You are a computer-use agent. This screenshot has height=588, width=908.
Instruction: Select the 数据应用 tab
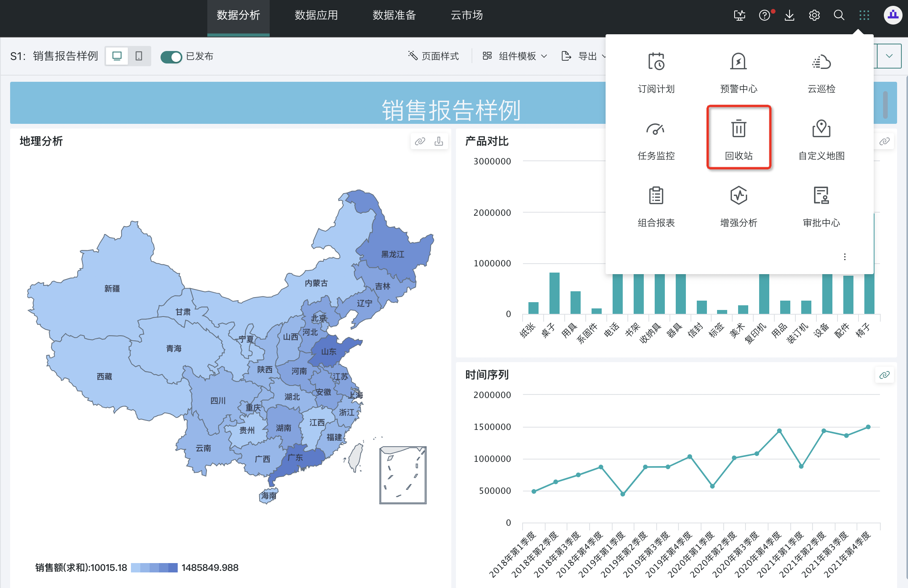(x=316, y=16)
